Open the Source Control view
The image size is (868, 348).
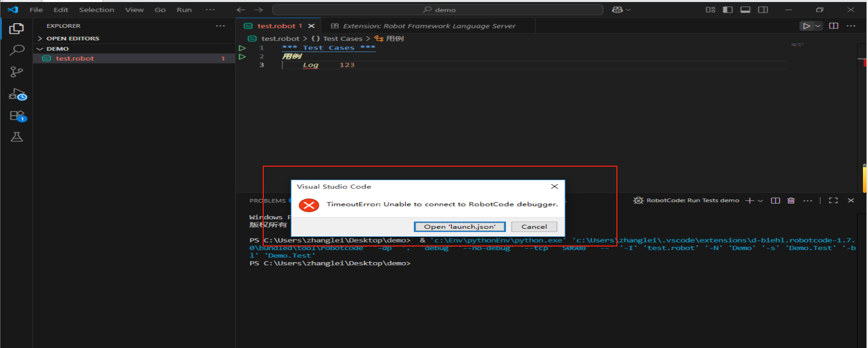[x=17, y=72]
